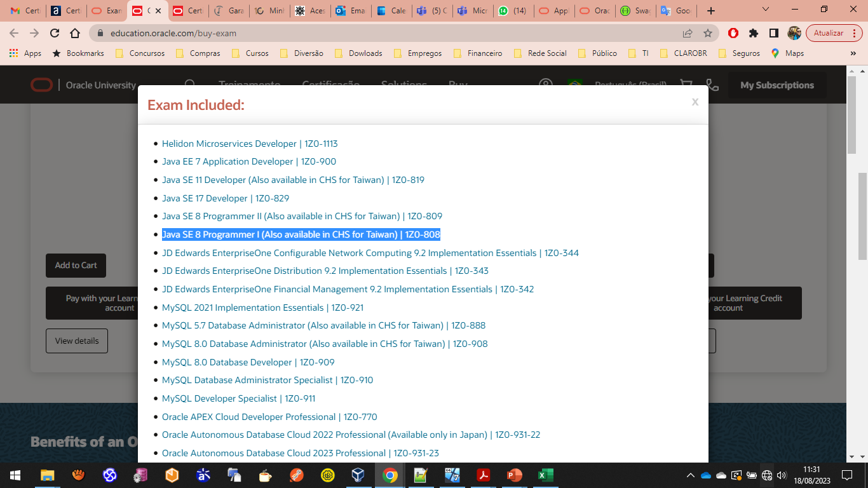
Task: Open the Bookmarks star folder
Action: (x=78, y=53)
